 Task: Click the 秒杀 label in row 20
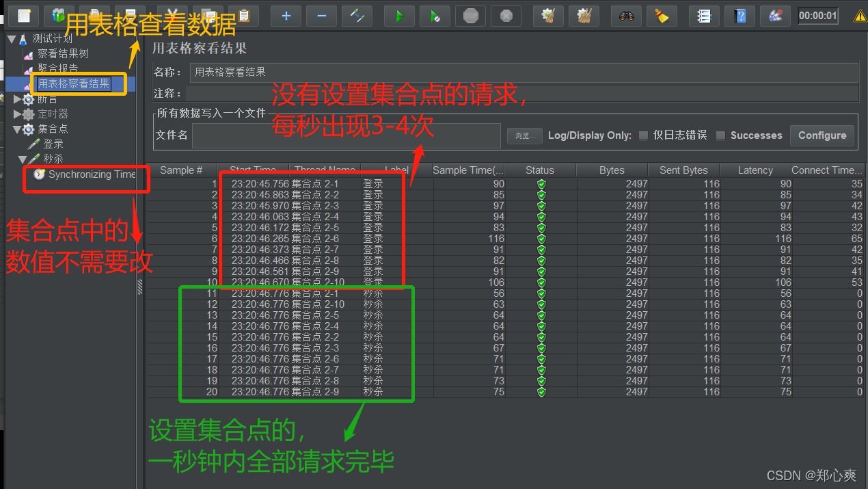click(373, 392)
